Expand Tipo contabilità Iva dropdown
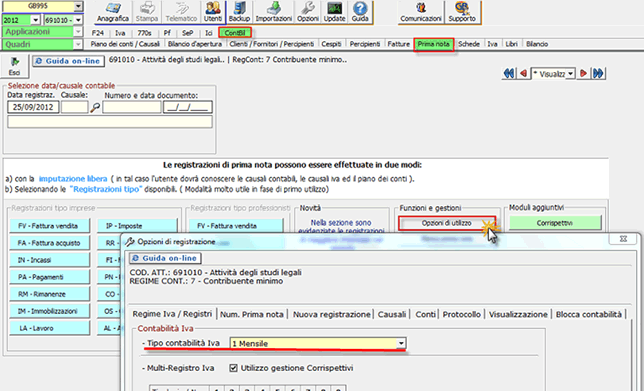 coord(401,343)
